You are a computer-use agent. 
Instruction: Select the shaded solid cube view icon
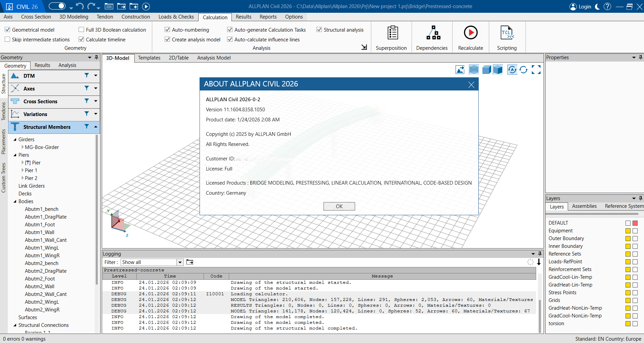pos(498,70)
